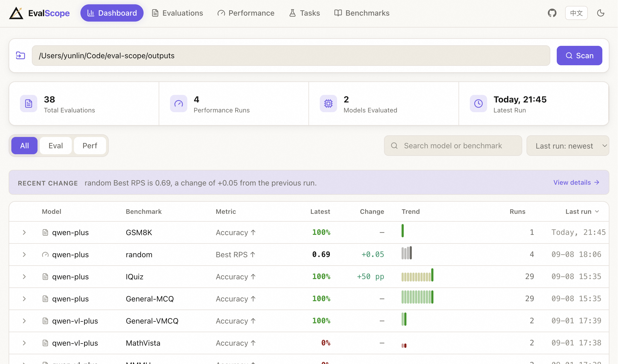This screenshot has height=364, width=618.
Task: Open the GitHub repository icon
Action: (552, 13)
